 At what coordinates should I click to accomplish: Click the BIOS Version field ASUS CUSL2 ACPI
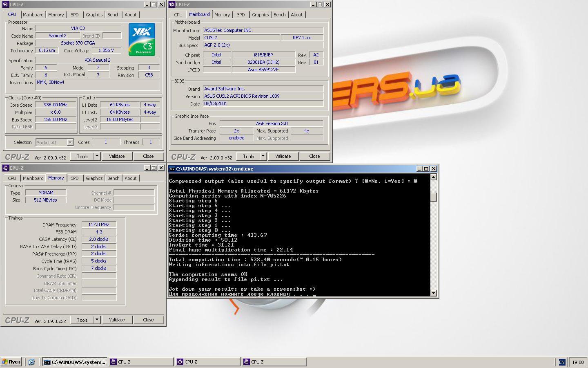[x=263, y=96]
